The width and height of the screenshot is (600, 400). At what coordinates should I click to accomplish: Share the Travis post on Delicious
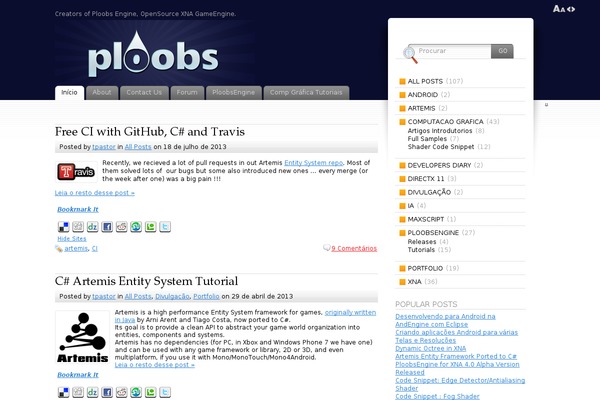pos(64,227)
